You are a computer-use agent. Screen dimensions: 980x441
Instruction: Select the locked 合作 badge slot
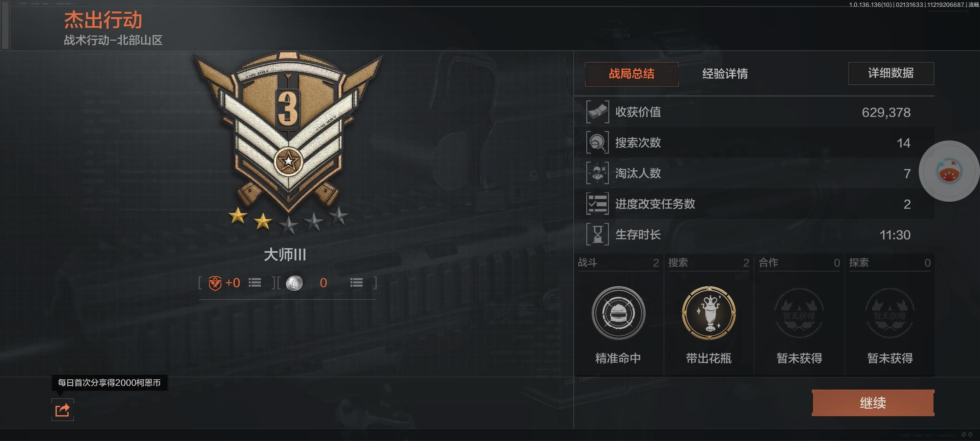point(799,313)
